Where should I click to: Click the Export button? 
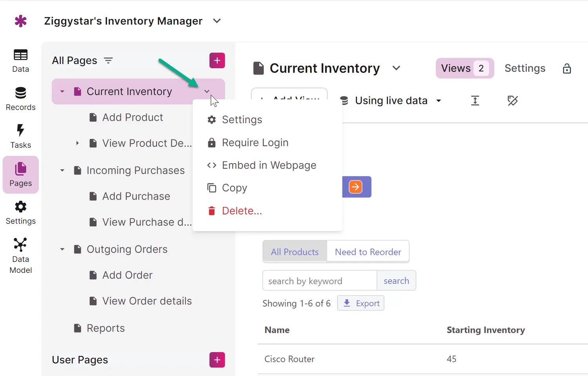pyautogui.click(x=361, y=303)
